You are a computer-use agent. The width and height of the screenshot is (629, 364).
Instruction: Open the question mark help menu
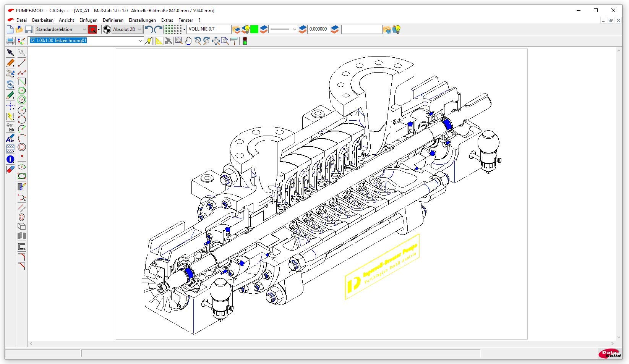pyautogui.click(x=199, y=20)
